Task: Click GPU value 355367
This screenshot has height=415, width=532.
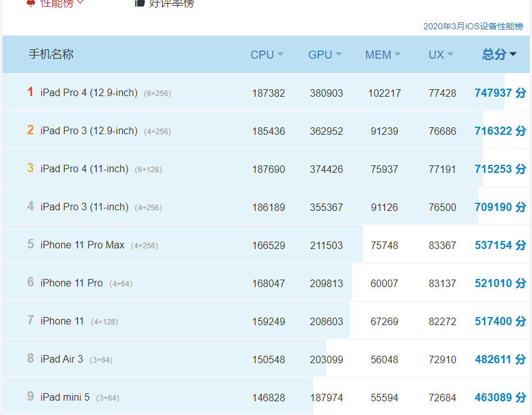Action: click(x=326, y=207)
